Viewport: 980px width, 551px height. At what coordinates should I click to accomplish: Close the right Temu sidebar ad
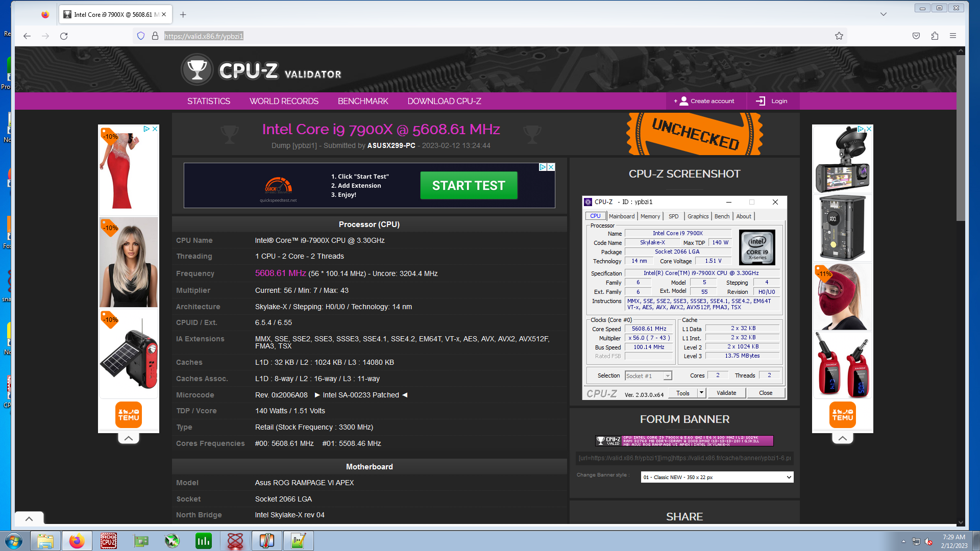(869, 129)
